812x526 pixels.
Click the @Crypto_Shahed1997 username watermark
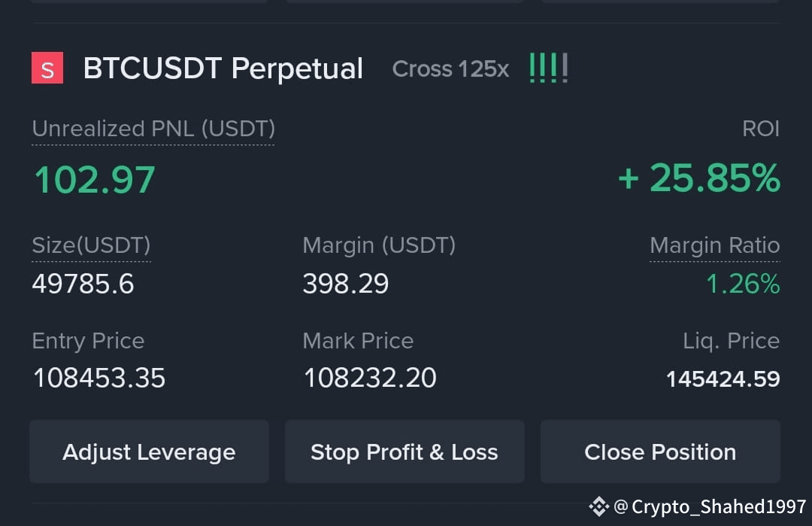710,506
